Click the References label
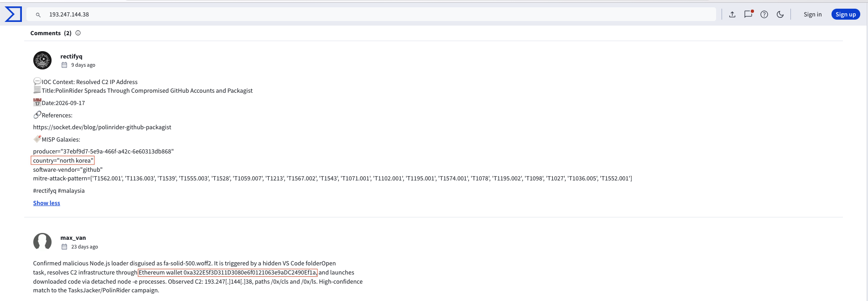This screenshot has width=868, height=301. click(57, 116)
